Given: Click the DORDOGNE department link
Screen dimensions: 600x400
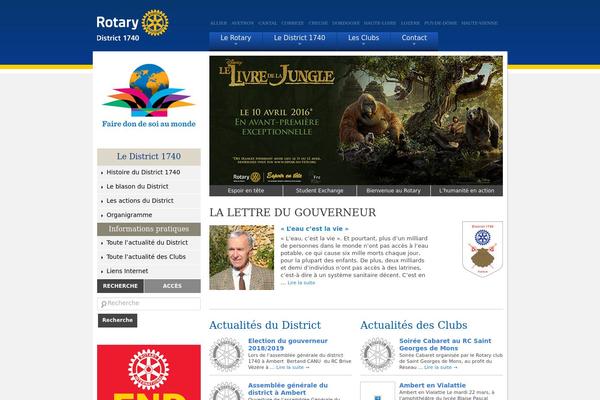Looking at the screenshot, I should coord(346,23).
